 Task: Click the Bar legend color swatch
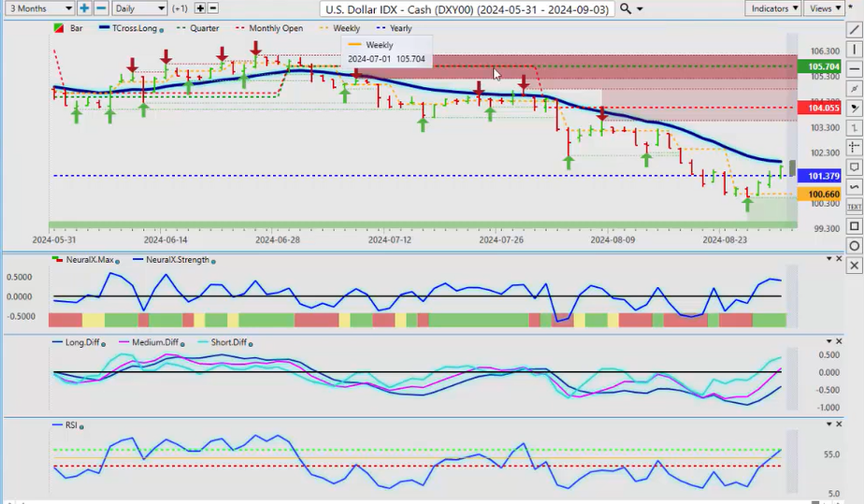(60, 28)
